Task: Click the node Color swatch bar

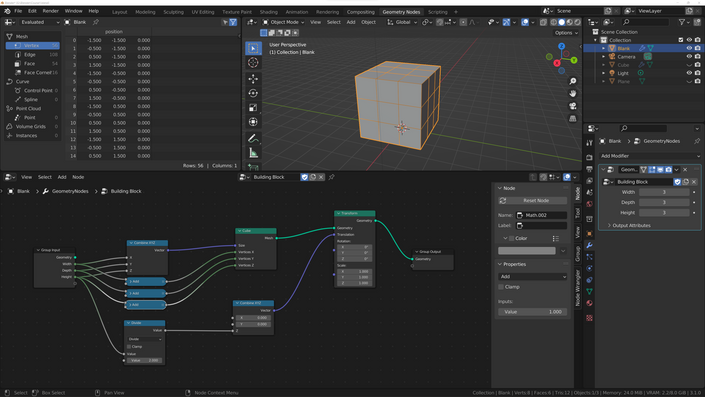Action: (x=527, y=250)
